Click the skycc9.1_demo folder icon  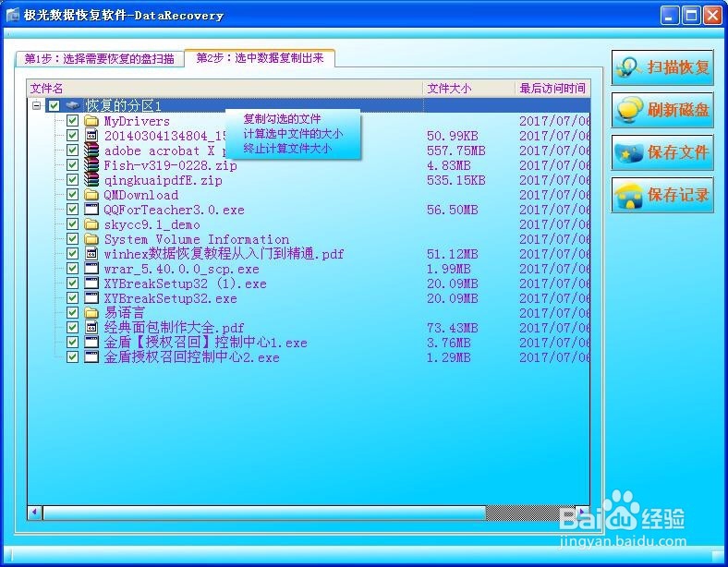pyautogui.click(x=91, y=224)
